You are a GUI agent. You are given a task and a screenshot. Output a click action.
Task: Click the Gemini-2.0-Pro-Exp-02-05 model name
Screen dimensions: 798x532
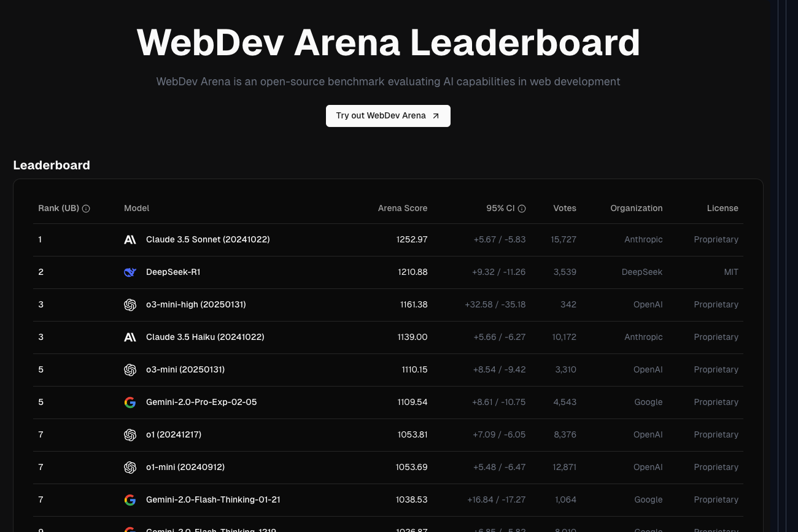(201, 403)
